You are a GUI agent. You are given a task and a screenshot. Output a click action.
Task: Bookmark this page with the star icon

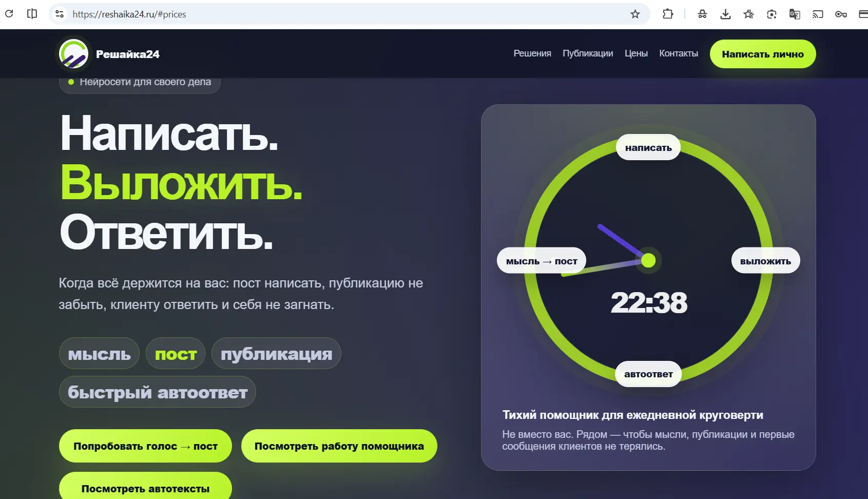[635, 14]
